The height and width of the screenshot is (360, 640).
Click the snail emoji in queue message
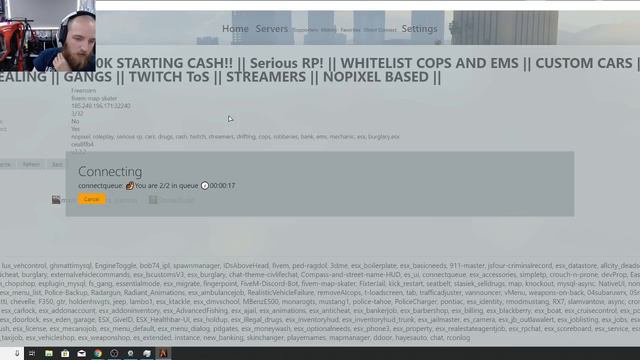[x=130, y=186]
